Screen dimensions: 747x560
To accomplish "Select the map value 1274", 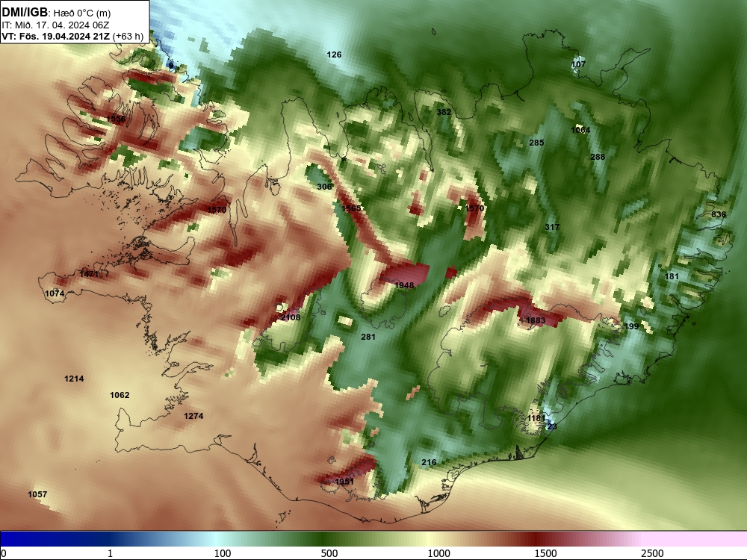I will pos(193,416).
